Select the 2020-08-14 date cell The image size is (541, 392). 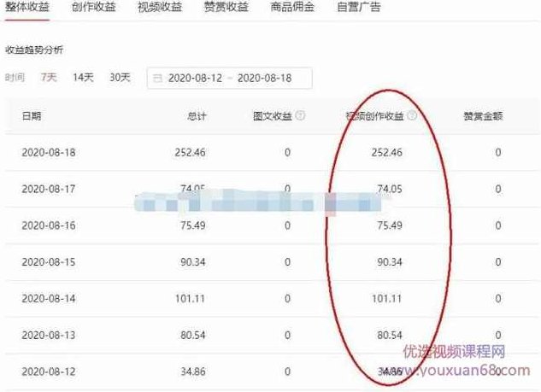click(49, 299)
